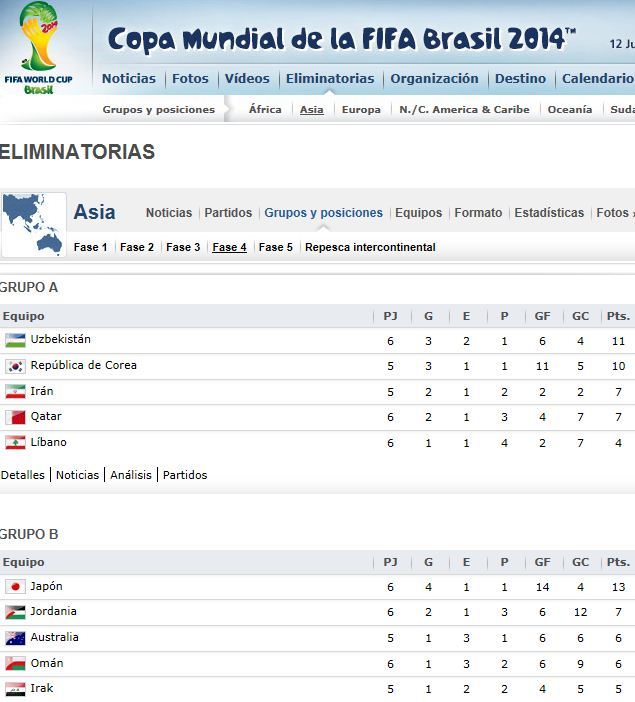Open the Omán team link
This screenshot has width=635, height=702.
[47, 663]
